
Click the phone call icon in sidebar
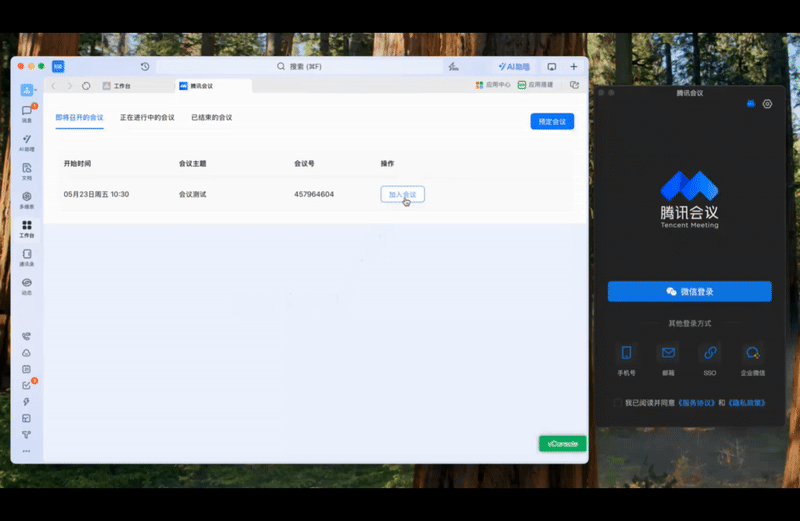click(x=27, y=336)
